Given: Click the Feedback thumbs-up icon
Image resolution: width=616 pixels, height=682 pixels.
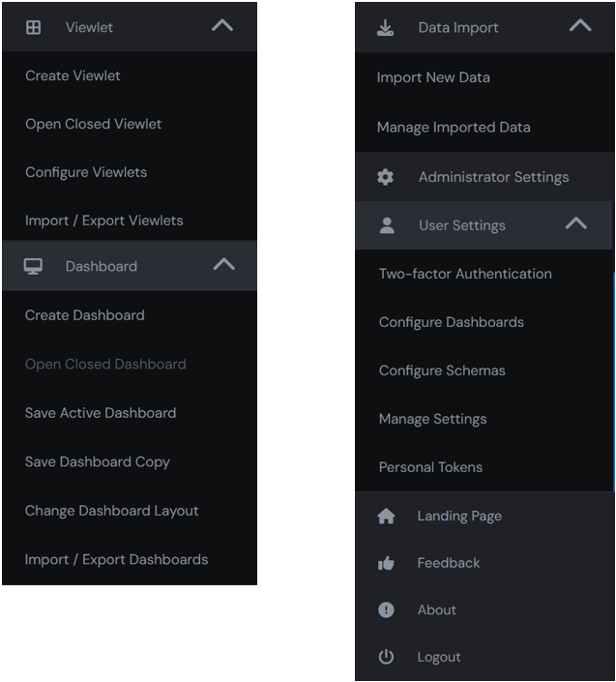Looking at the screenshot, I should [x=386, y=563].
